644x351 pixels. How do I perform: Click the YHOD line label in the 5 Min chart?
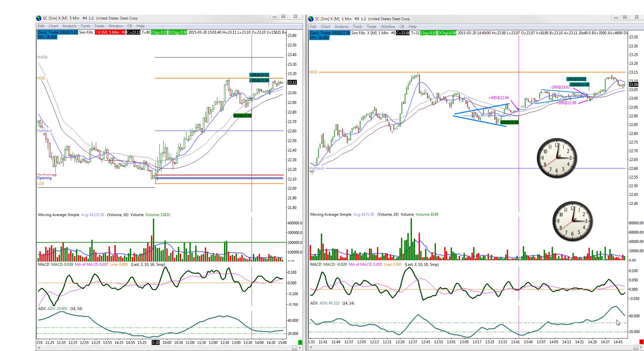coord(42,57)
